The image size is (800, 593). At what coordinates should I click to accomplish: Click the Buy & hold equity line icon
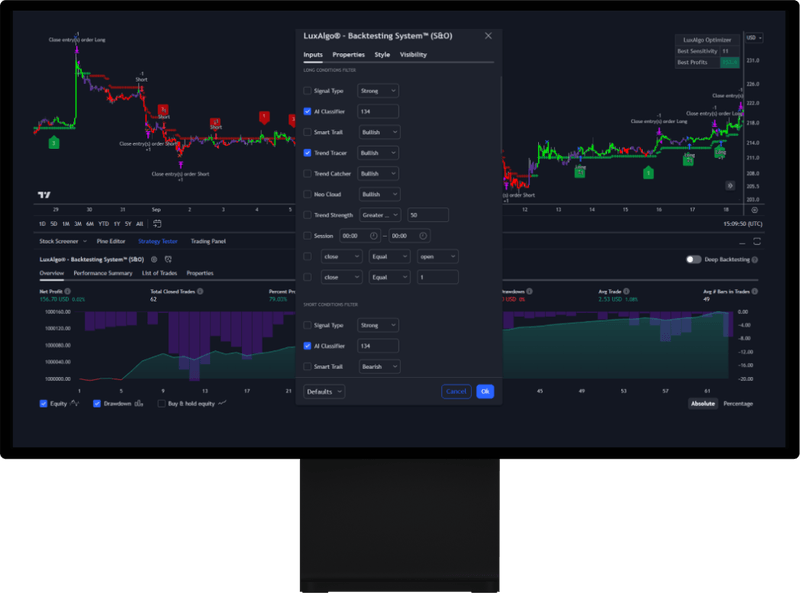tap(222, 403)
